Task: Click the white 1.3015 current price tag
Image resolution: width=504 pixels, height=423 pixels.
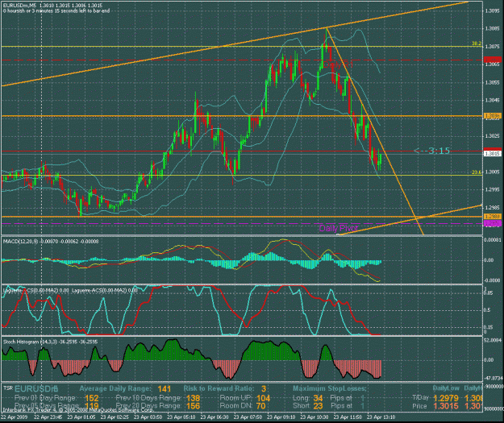Action: click(493, 154)
